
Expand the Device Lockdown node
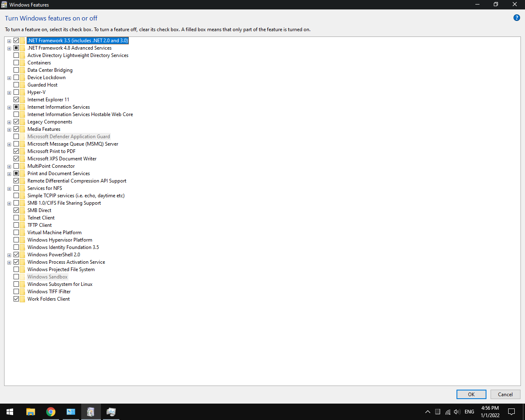9,78
